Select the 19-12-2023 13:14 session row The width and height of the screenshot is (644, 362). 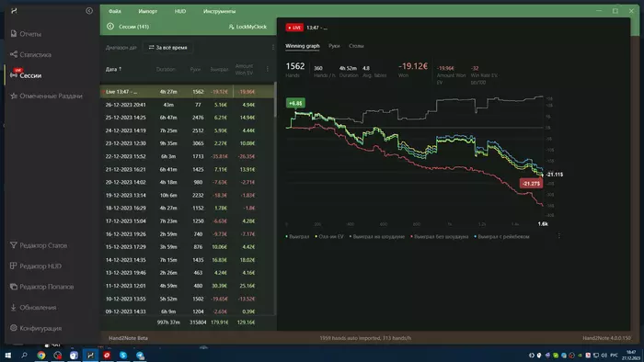click(187, 195)
